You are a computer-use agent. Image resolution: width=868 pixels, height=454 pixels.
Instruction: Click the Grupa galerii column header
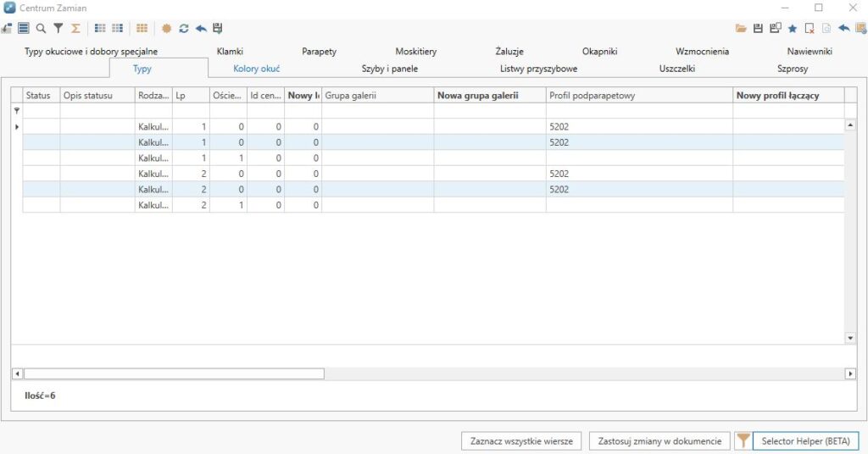tap(377, 95)
